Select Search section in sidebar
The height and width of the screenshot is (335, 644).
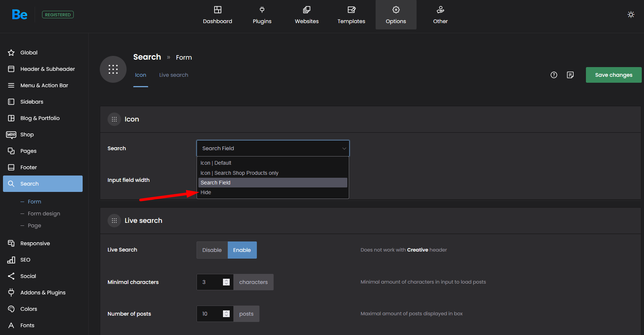click(x=43, y=184)
